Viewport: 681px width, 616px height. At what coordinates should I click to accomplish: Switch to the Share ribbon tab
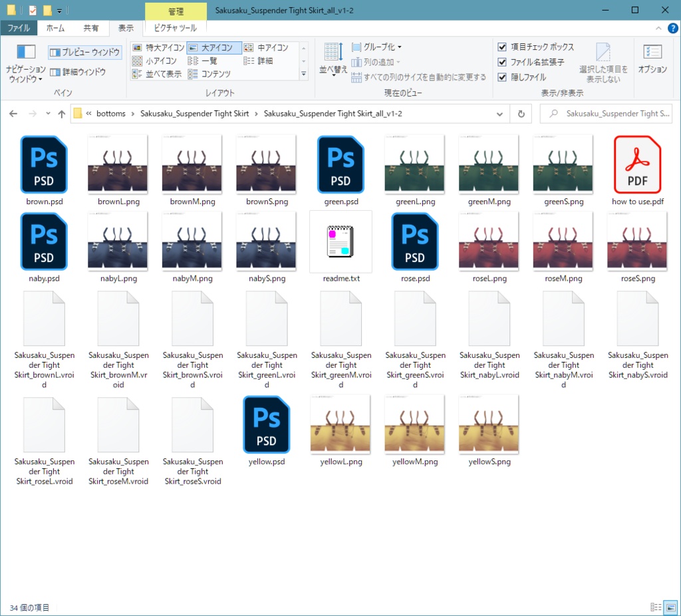(x=90, y=28)
